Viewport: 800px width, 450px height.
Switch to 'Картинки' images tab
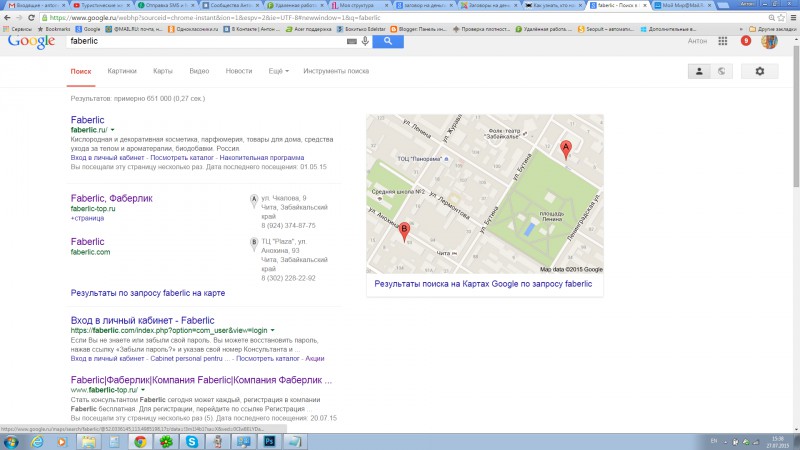click(x=122, y=71)
